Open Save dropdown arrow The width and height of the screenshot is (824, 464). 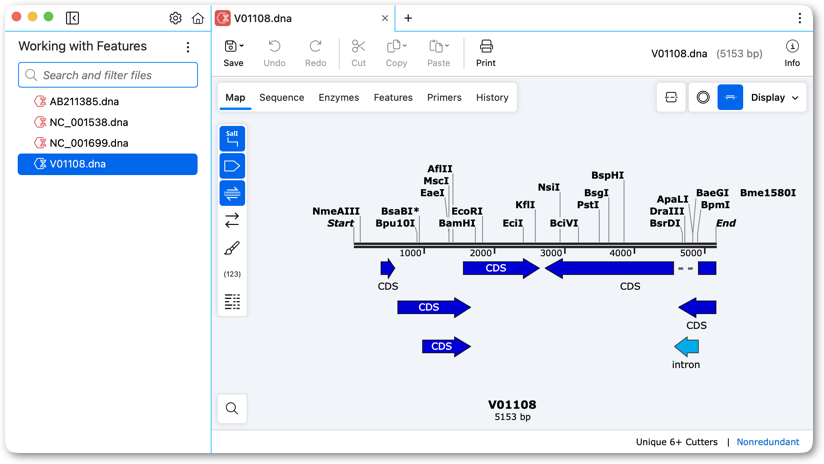[x=242, y=46]
